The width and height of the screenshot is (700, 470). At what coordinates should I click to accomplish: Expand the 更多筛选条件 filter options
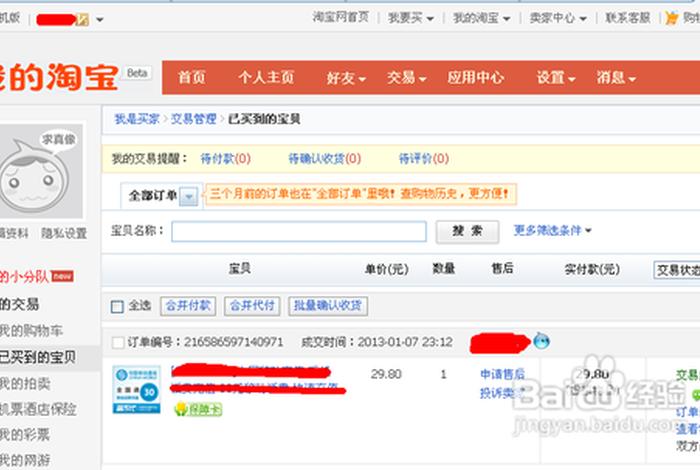(552, 231)
